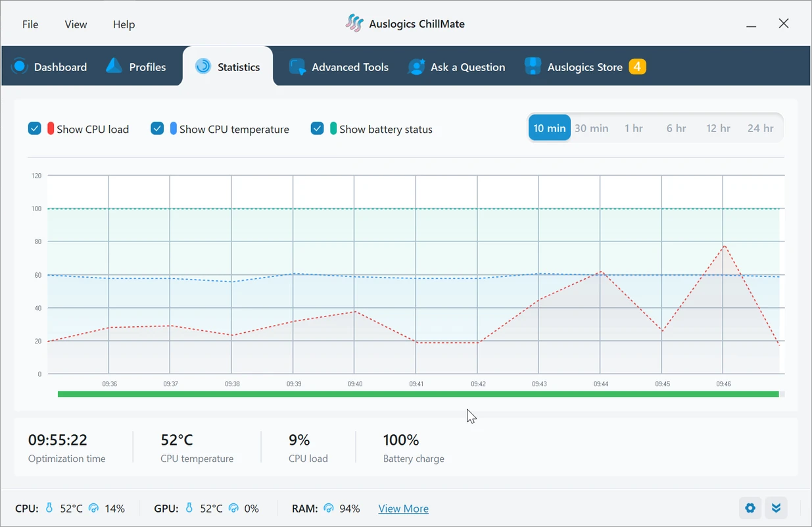Open the View menu
The image size is (812, 527).
point(76,24)
